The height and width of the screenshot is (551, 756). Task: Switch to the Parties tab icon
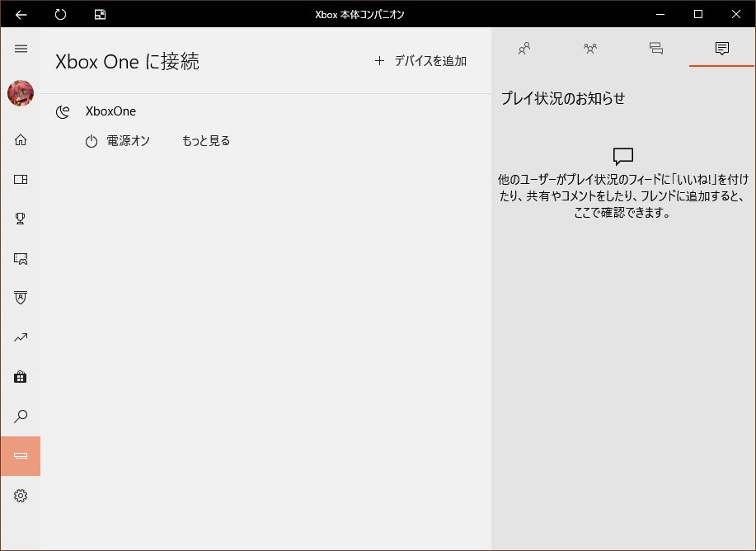[x=590, y=48]
